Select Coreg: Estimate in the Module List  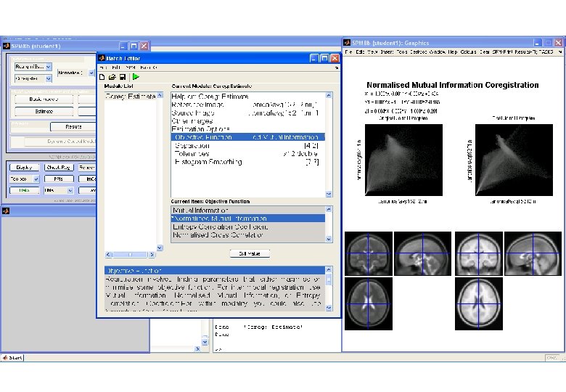[131, 97]
